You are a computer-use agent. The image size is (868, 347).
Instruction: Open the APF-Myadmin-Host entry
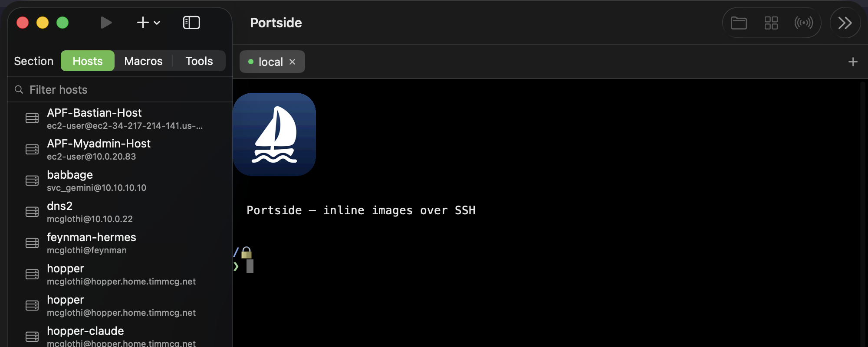point(120,150)
